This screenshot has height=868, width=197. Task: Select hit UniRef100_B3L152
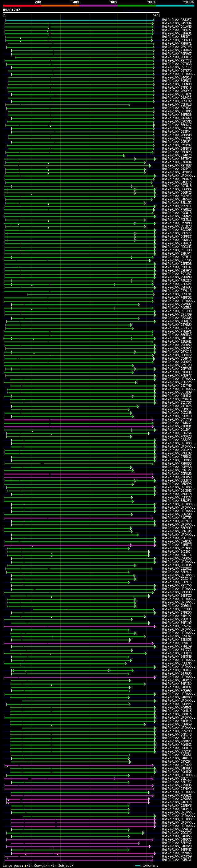[x=176, y=203]
